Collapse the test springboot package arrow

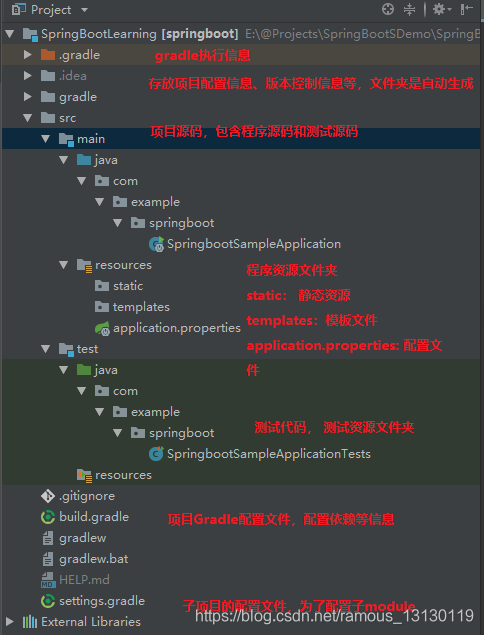(117, 433)
